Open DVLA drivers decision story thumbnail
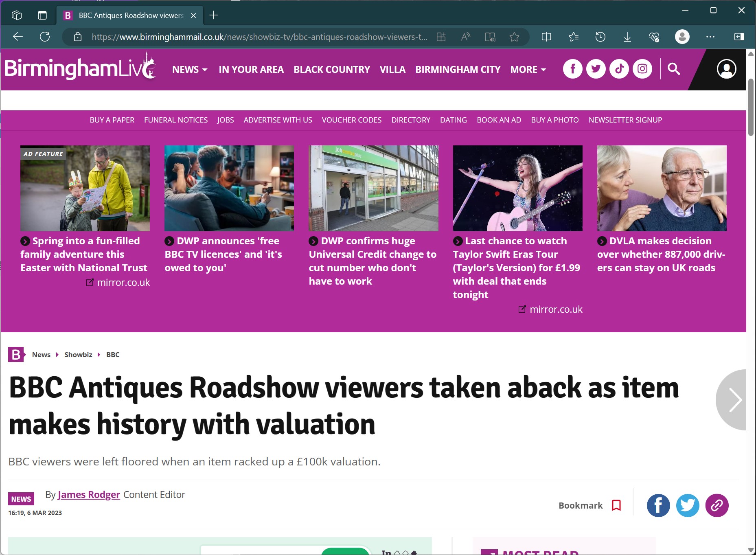The width and height of the screenshot is (756, 555). click(x=662, y=188)
